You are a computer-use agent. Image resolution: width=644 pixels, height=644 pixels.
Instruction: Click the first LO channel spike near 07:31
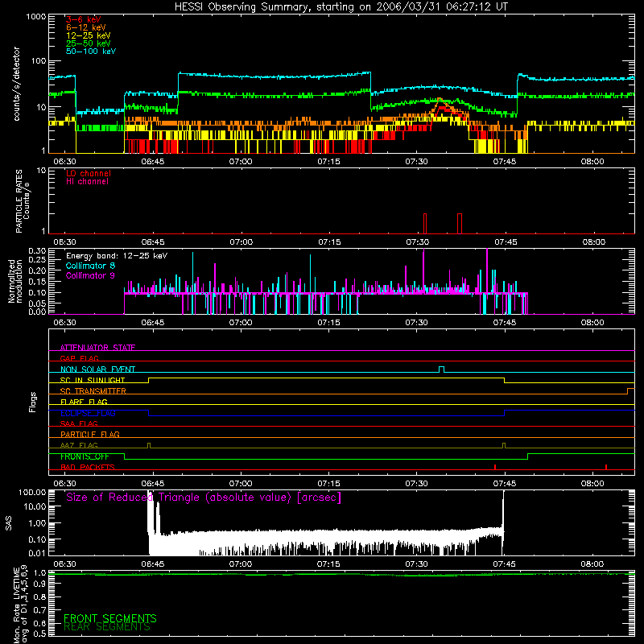(x=425, y=224)
